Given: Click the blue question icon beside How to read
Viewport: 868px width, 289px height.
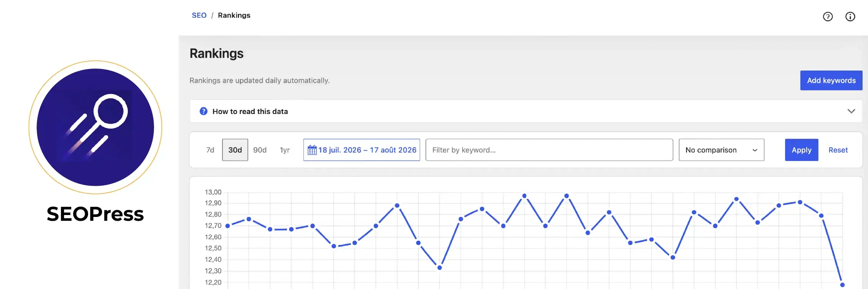Looking at the screenshot, I should pos(203,111).
